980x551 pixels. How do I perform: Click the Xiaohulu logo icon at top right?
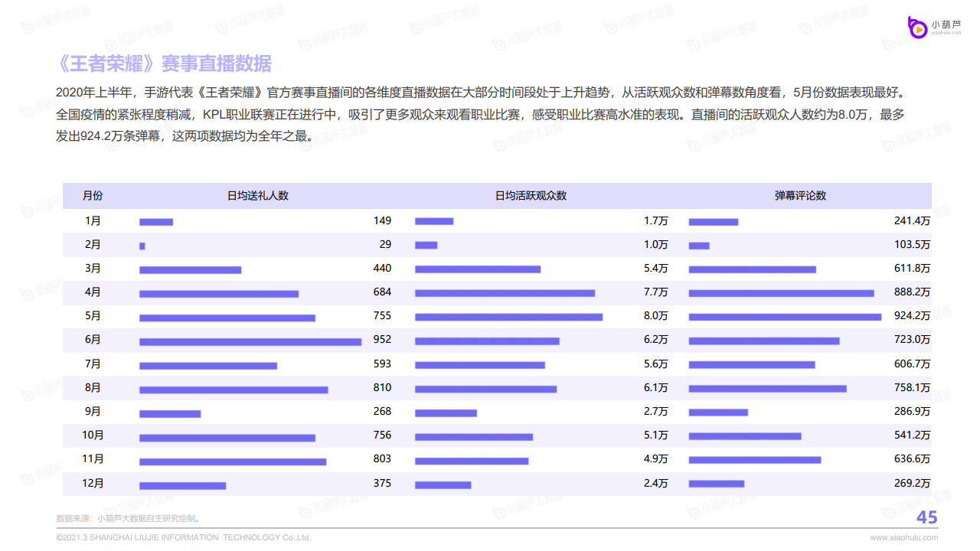[x=916, y=27]
